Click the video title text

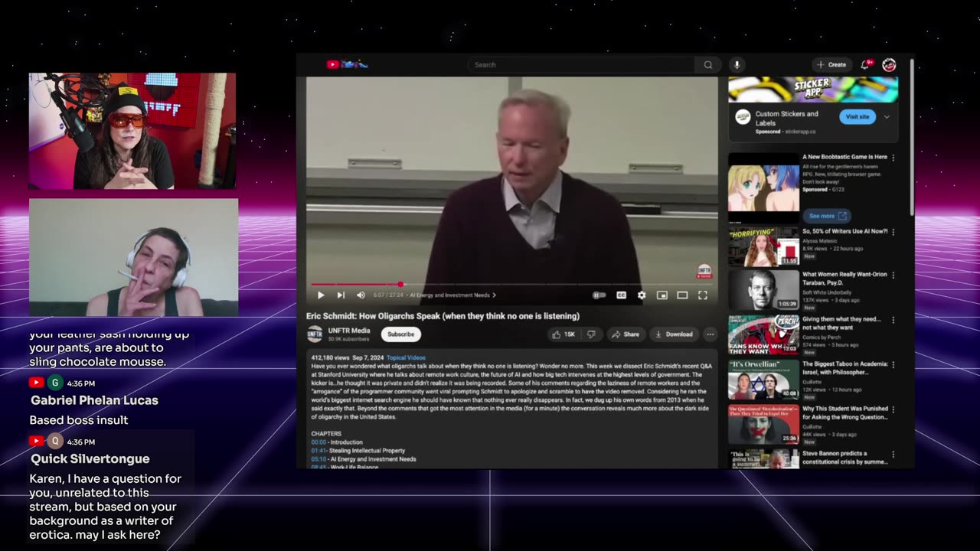point(443,316)
